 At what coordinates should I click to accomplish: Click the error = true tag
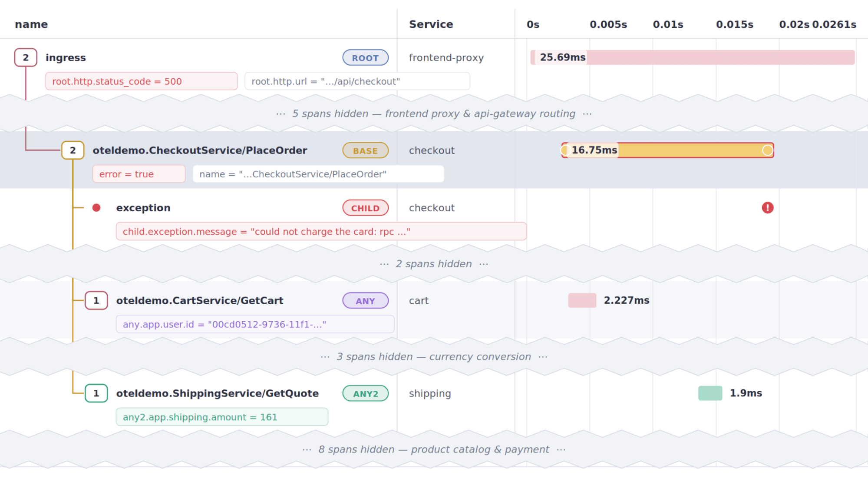pos(139,174)
